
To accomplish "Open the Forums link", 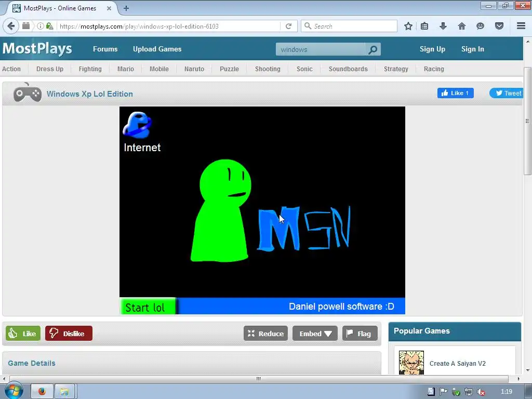I will (x=105, y=49).
